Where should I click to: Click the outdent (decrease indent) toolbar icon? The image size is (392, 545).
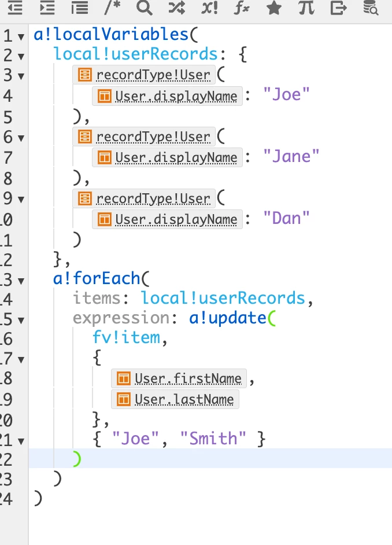(x=15, y=8)
